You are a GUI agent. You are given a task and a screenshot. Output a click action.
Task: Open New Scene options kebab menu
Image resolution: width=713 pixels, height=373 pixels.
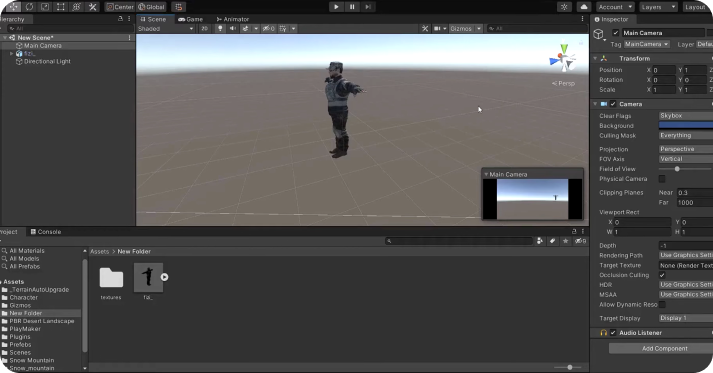click(130, 38)
